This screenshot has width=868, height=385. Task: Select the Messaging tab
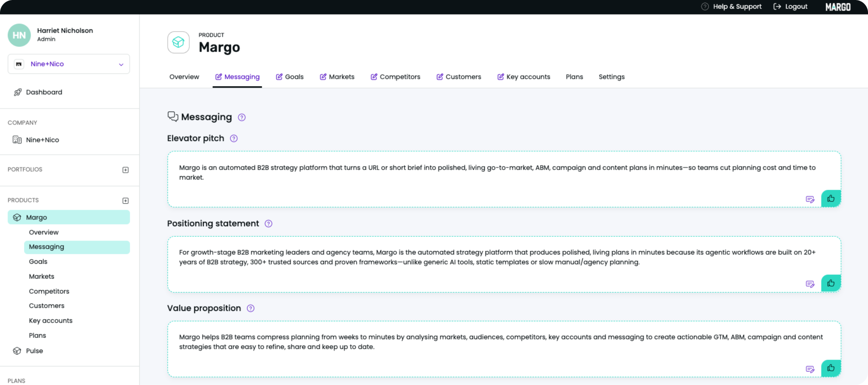237,77
